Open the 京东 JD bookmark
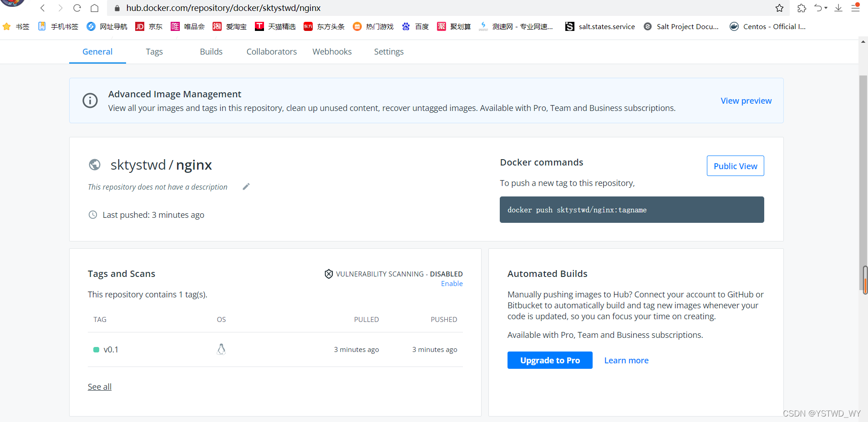868x422 pixels. click(x=149, y=26)
